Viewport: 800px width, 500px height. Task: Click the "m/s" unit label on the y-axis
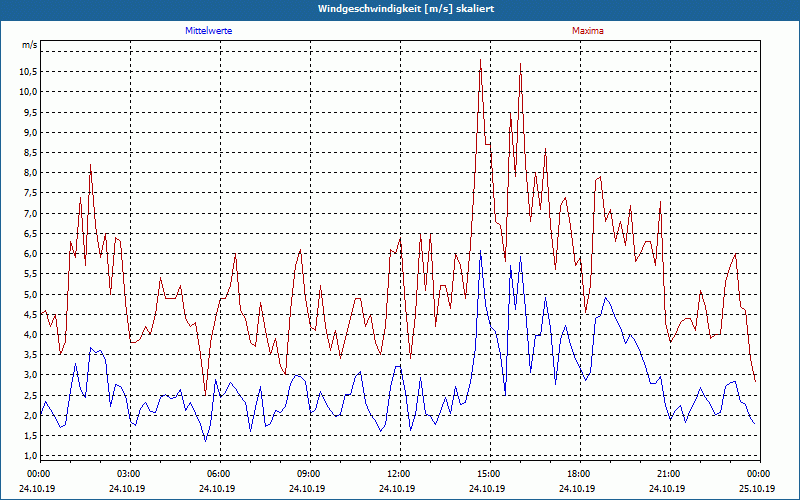click(x=30, y=45)
